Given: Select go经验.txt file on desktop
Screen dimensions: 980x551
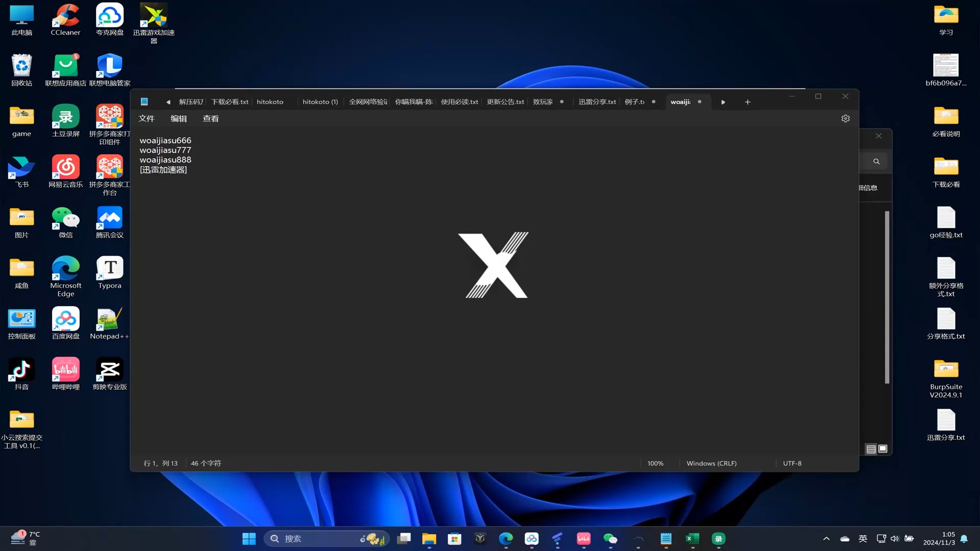Looking at the screenshot, I should pyautogui.click(x=946, y=222).
